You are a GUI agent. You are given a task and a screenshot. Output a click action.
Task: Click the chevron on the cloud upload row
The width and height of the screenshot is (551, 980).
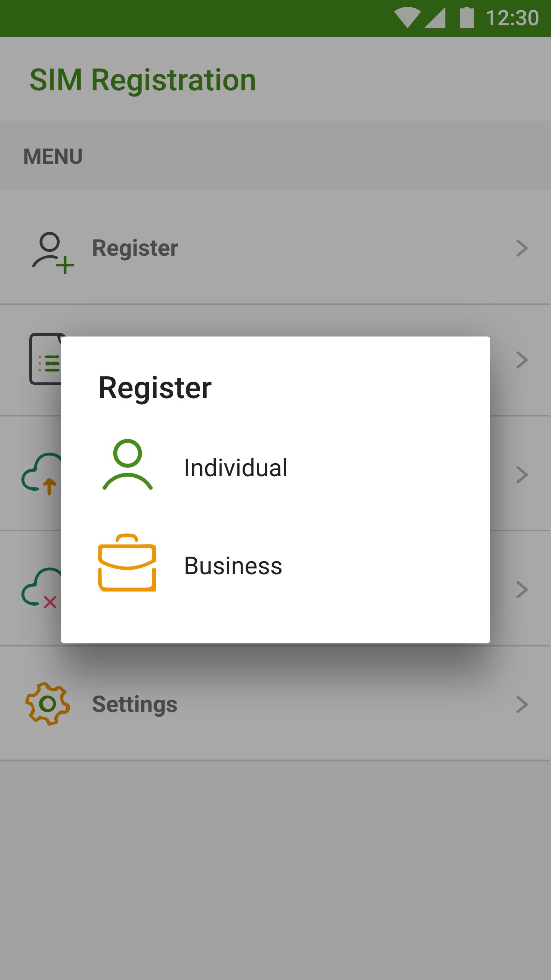click(522, 475)
